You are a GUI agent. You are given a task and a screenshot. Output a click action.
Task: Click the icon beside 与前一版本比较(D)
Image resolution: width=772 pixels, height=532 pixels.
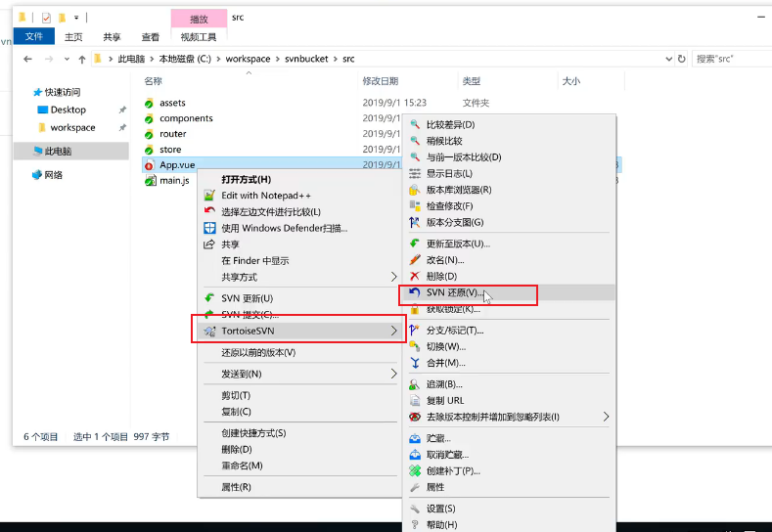coord(415,157)
